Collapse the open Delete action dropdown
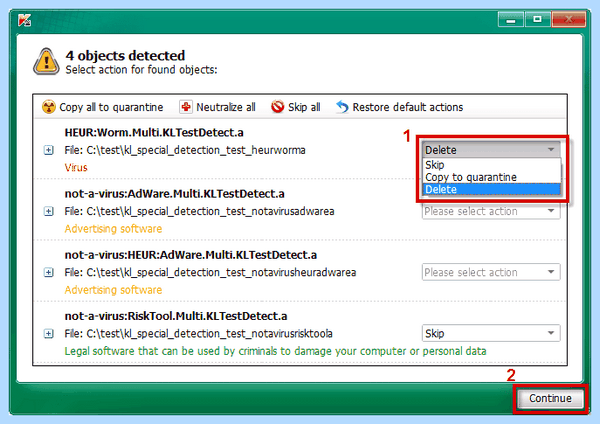This screenshot has height=424, width=600. 491,150
